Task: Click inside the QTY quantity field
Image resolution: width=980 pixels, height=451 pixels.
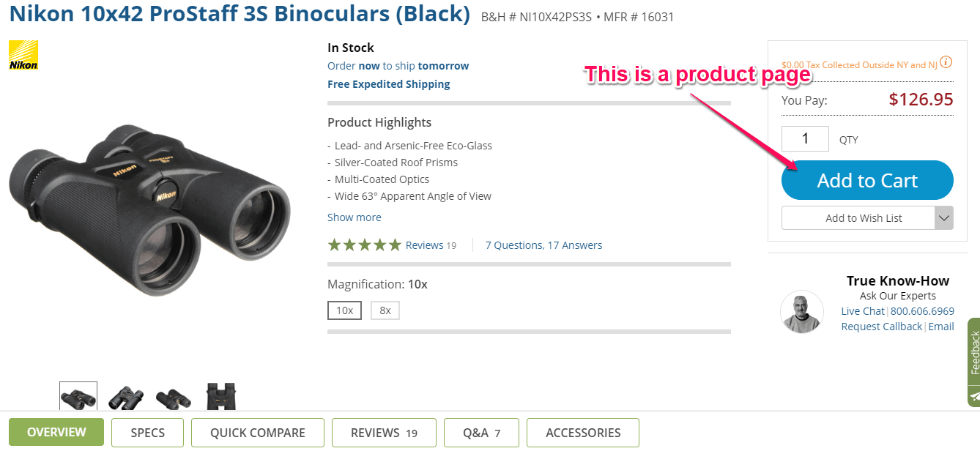Action: [805, 138]
